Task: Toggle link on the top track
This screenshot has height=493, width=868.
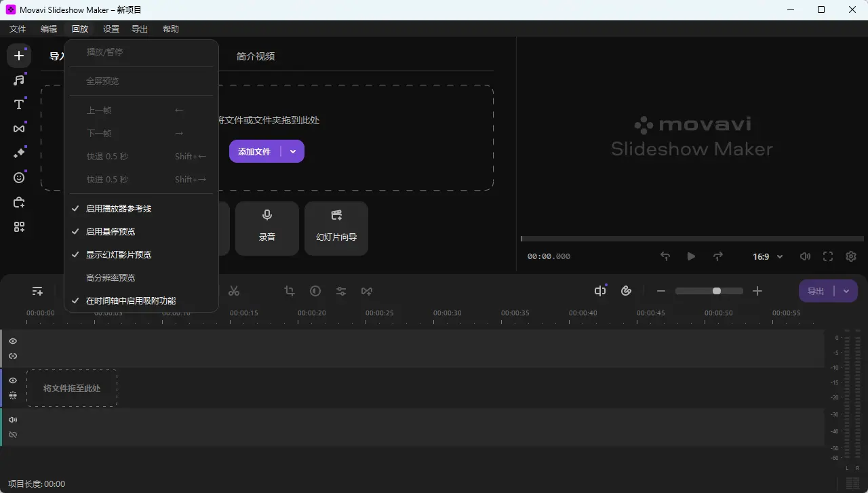Action: pyautogui.click(x=13, y=356)
